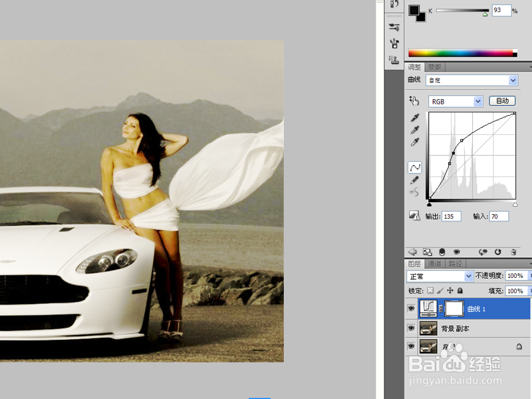The width and height of the screenshot is (532, 399).
Task: Select the upper hollow curve control point
Action: coord(462,140)
